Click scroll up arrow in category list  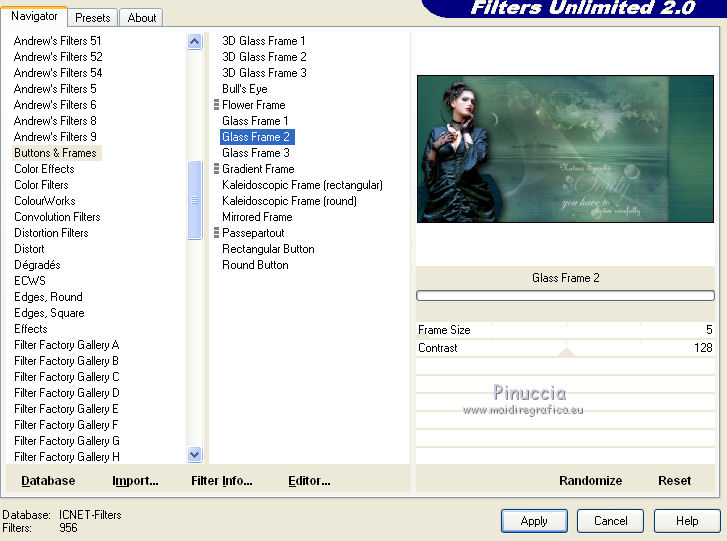click(x=195, y=42)
